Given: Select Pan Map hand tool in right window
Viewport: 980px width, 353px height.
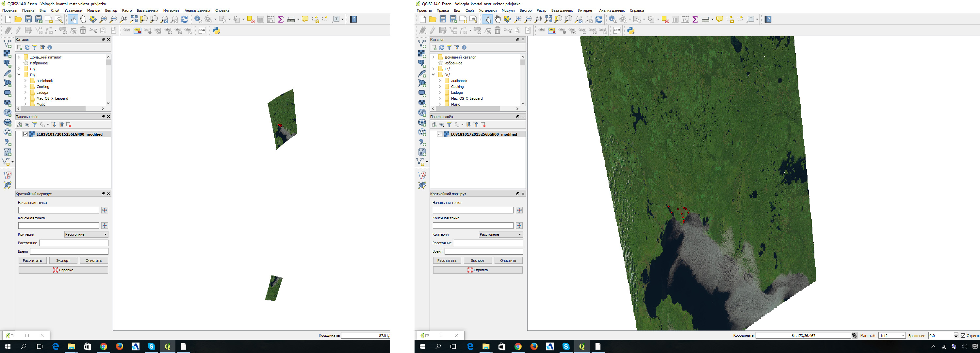Looking at the screenshot, I should (x=498, y=19).
